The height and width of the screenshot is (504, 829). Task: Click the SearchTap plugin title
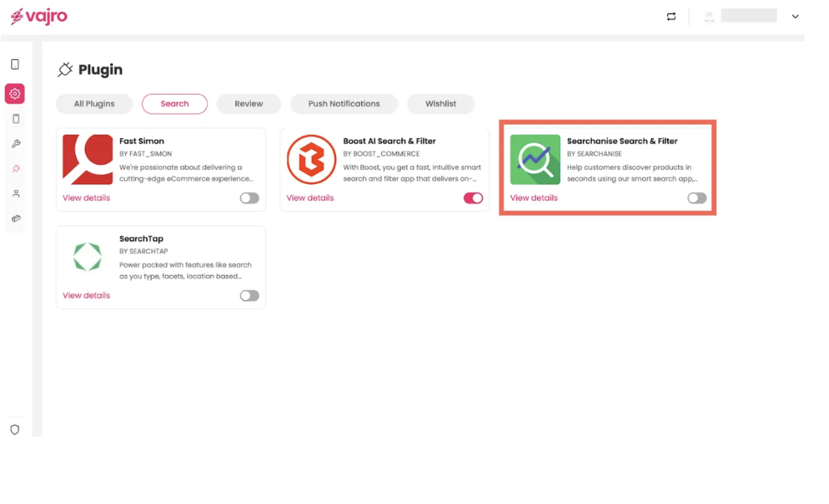[141, 239]
